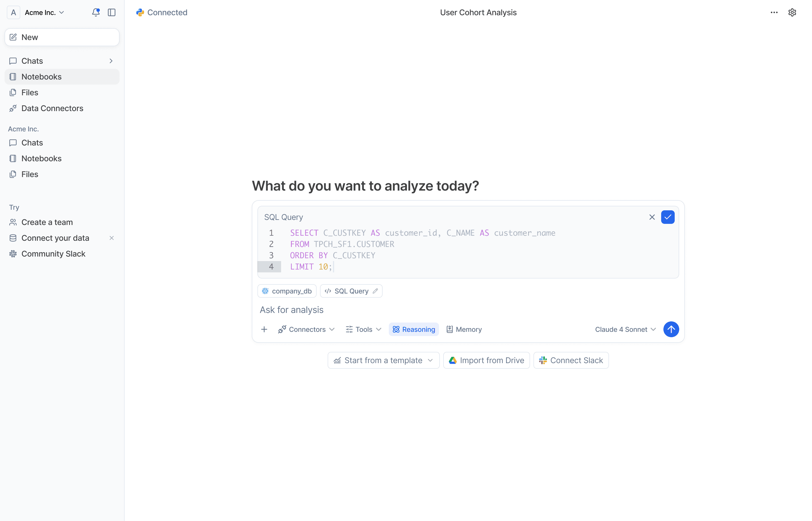Open the Acme Inc. workspace switcher
The width and height of the screenshot is (812, 521).
click(44, 12)
